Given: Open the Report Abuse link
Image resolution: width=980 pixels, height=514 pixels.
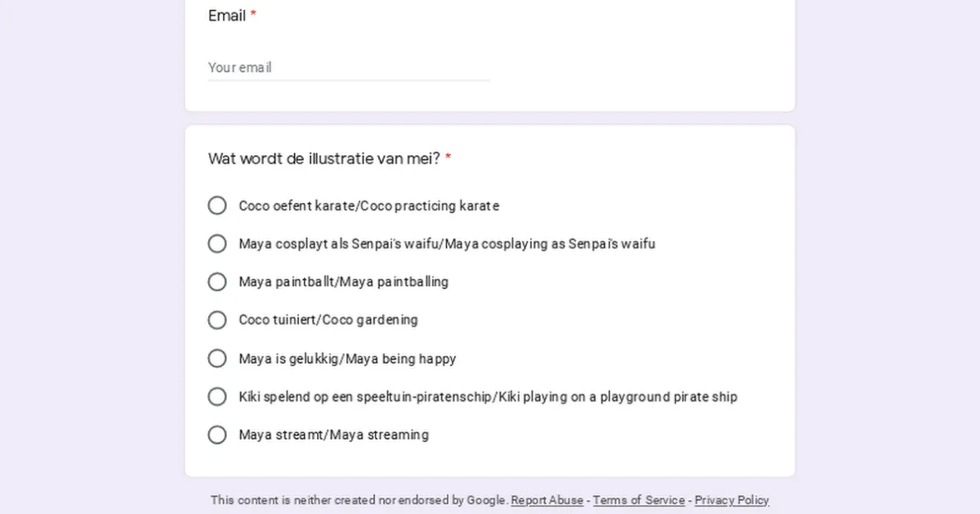Looking at the screenshot, I should pyautogui.click(x=547, y=500).
